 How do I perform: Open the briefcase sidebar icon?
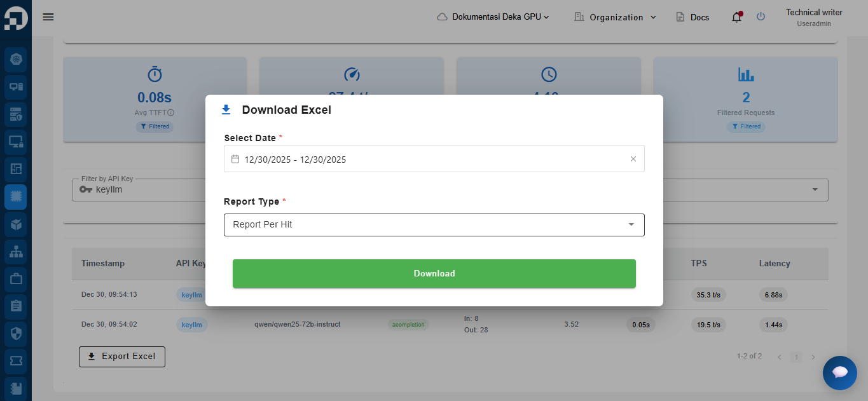[x=16, y=279]
